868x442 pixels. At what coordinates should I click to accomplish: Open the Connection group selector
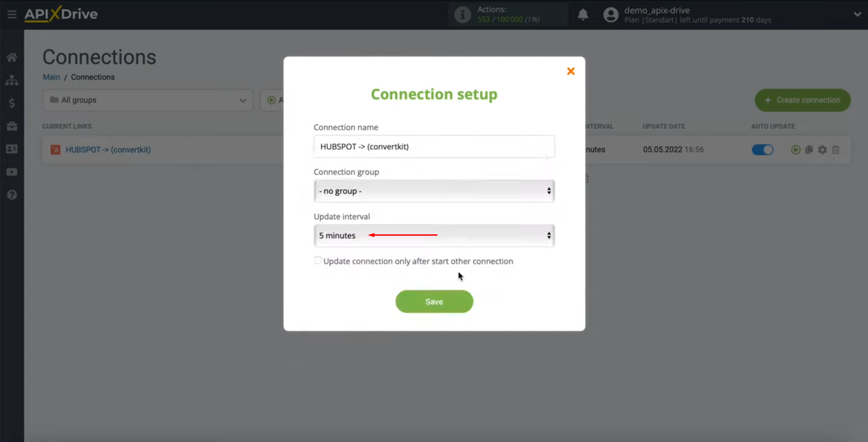434,191
